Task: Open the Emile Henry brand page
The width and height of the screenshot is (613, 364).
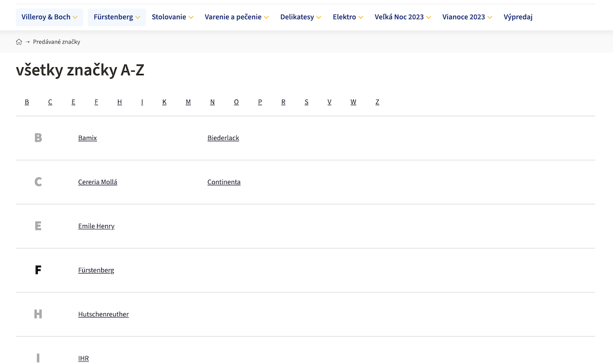Action: [96, 226]
